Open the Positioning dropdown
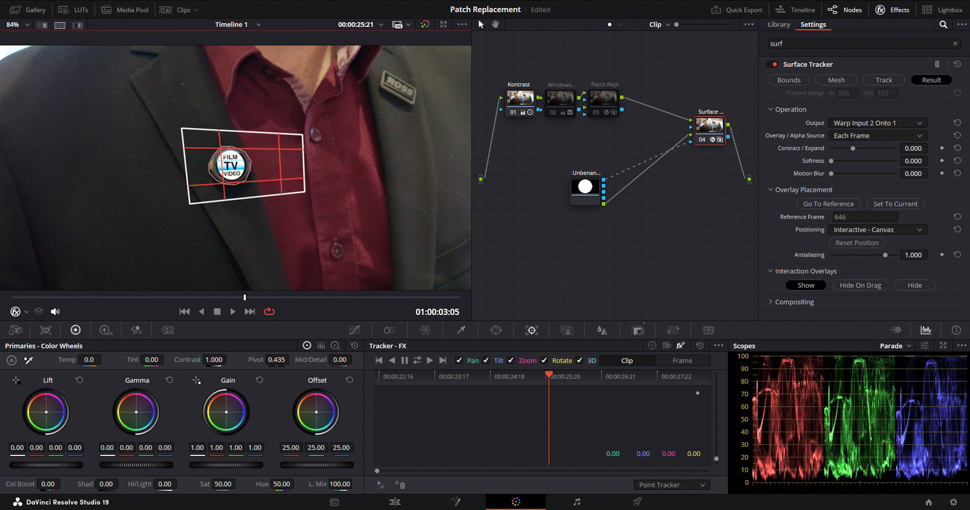This screenshot has width=970, height=510. coord(877,230)
